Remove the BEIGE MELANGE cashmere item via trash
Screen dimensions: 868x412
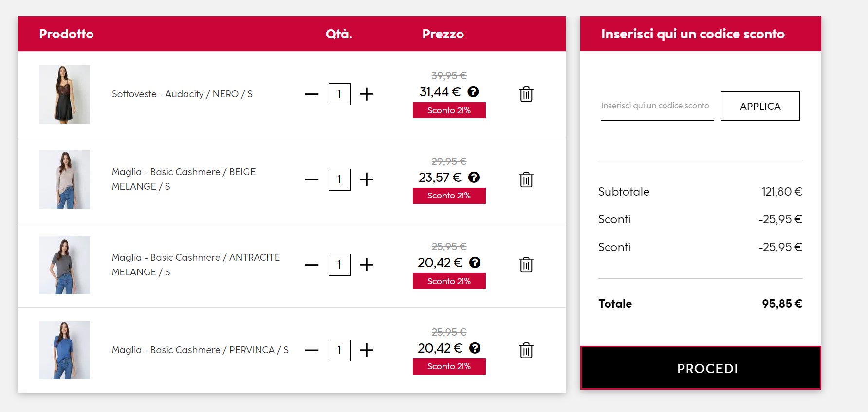pyautogui.click(x=526, y=179)
